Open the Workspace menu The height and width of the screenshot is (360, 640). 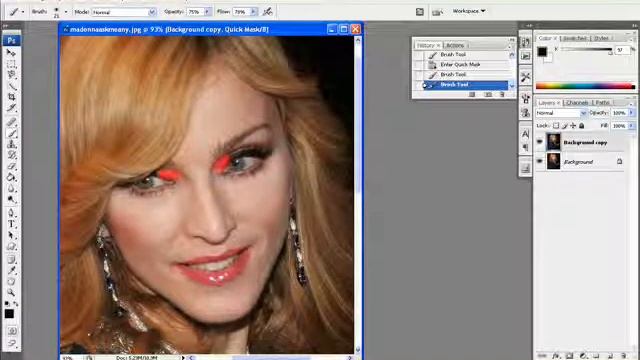469,11
